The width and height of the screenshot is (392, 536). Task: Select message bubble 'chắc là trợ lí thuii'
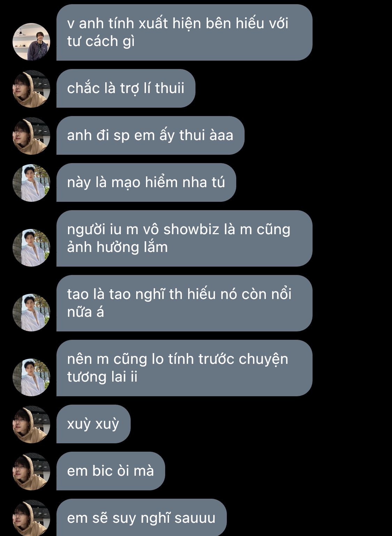click(126, 88)
